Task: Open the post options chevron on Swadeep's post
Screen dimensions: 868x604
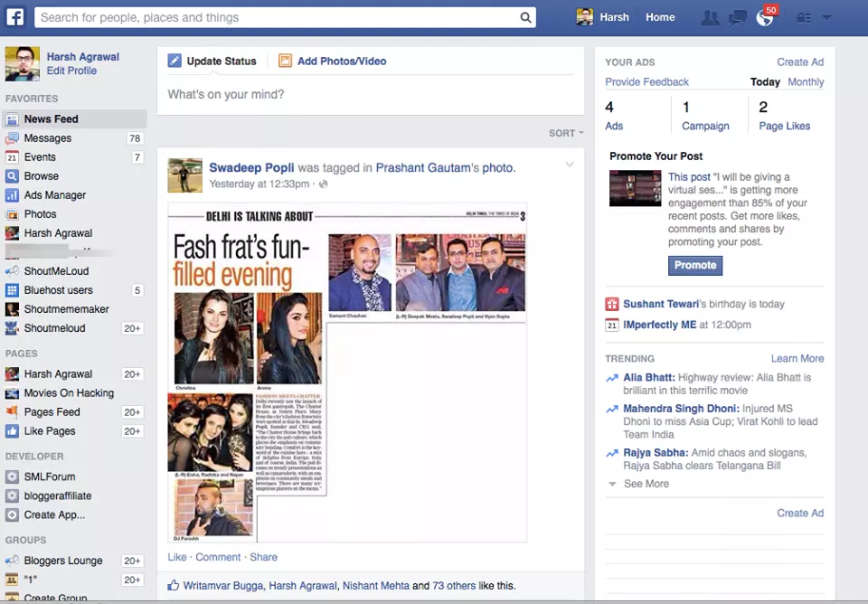Action: point(570,165)
